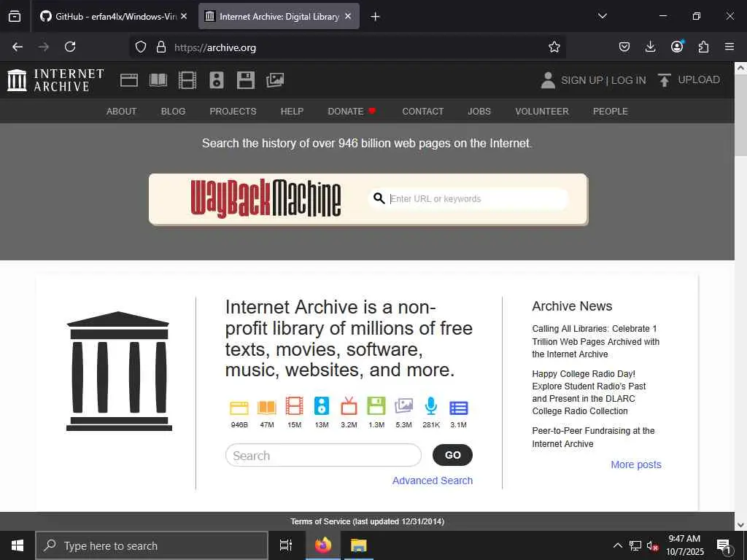Bookmark this page with the star icon
Screen dimensions: 747x560
554,47
